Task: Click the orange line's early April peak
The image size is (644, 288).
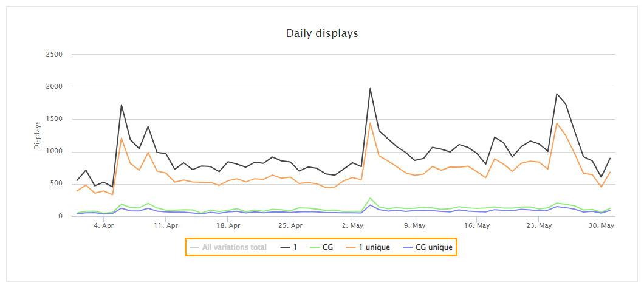Action: (x=122, y=138)
